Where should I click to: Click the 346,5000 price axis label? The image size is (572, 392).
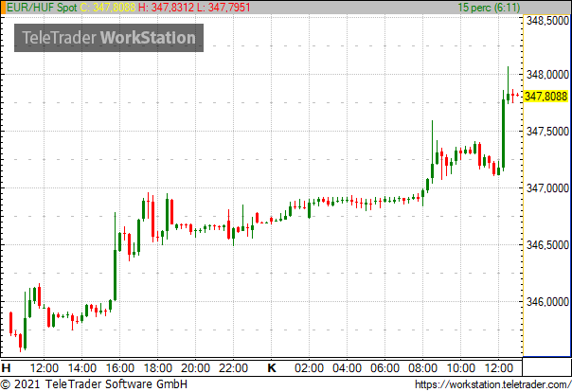[547, 245]
